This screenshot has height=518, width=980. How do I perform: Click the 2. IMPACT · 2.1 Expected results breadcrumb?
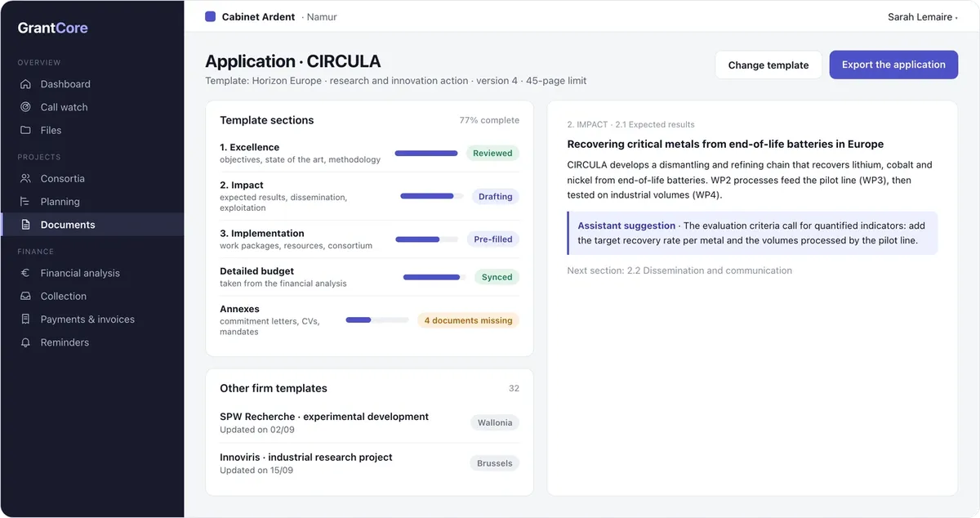[630, 125]
